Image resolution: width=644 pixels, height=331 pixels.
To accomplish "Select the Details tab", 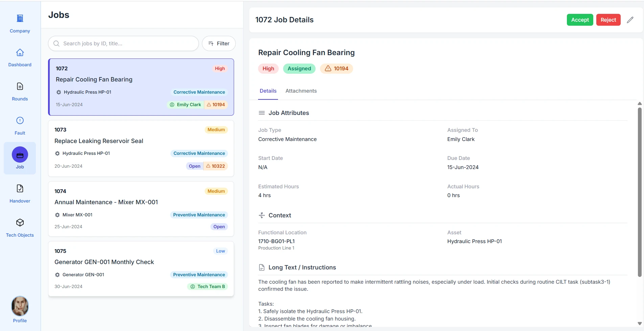I will pyautogui.click(x=268, y=91).
